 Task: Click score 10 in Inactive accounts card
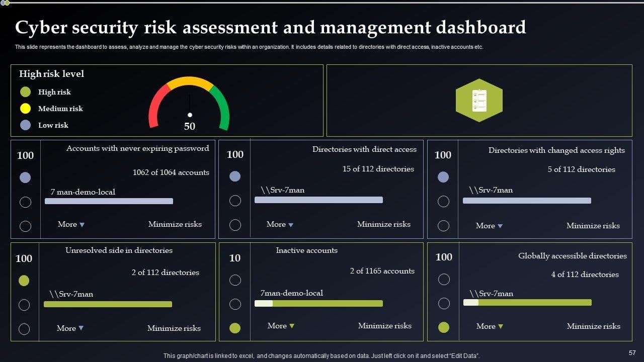(235, 258)
